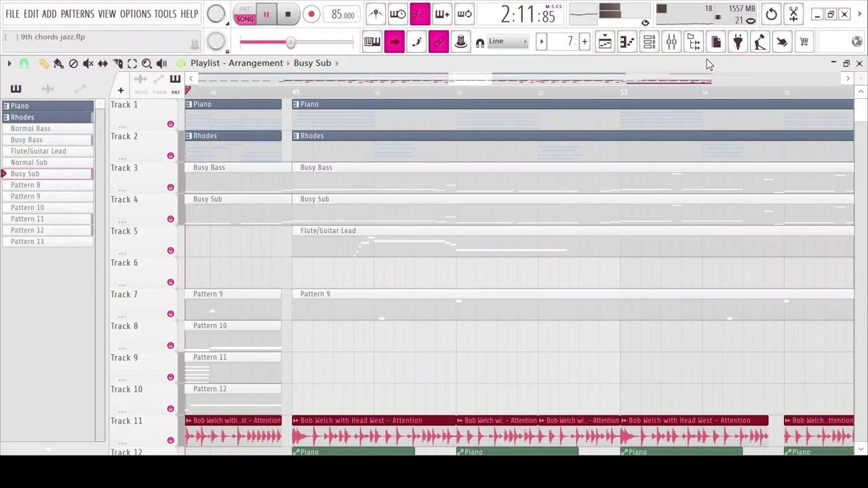Select the playlist Delete tool

(73, 63)
